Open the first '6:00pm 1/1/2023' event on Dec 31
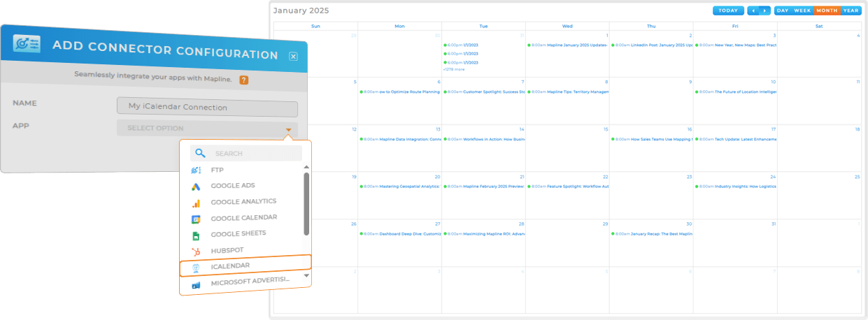Image resolution: width=868 pixels, height=320 pixels. [x=461, y=45]
